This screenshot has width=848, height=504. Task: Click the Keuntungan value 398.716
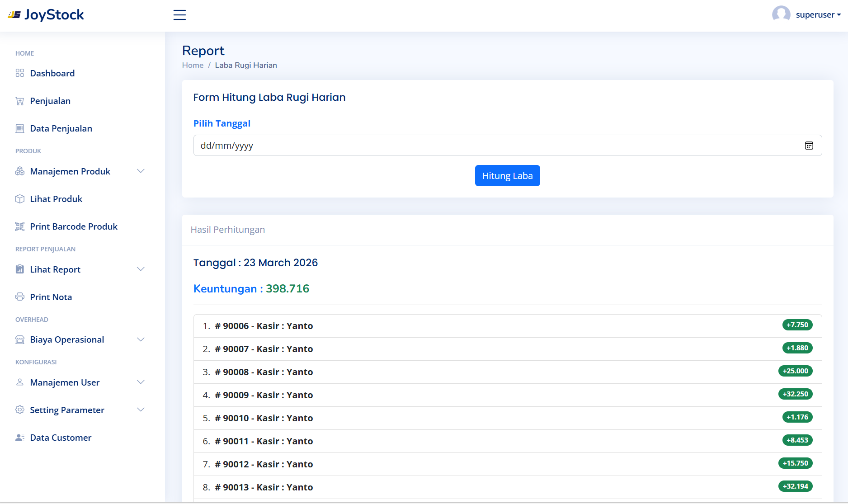point(287,289)
